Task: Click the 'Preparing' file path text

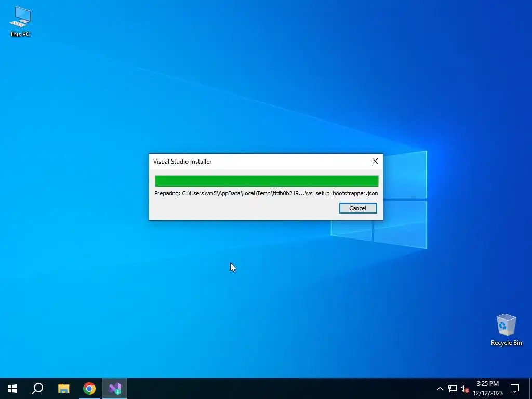Action: click(266, 193)
